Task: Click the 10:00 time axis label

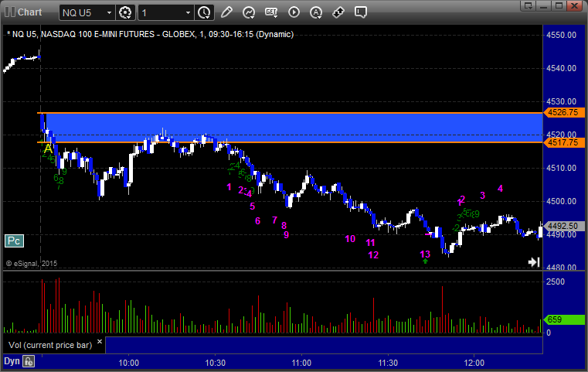Action: tap(128, 363)
